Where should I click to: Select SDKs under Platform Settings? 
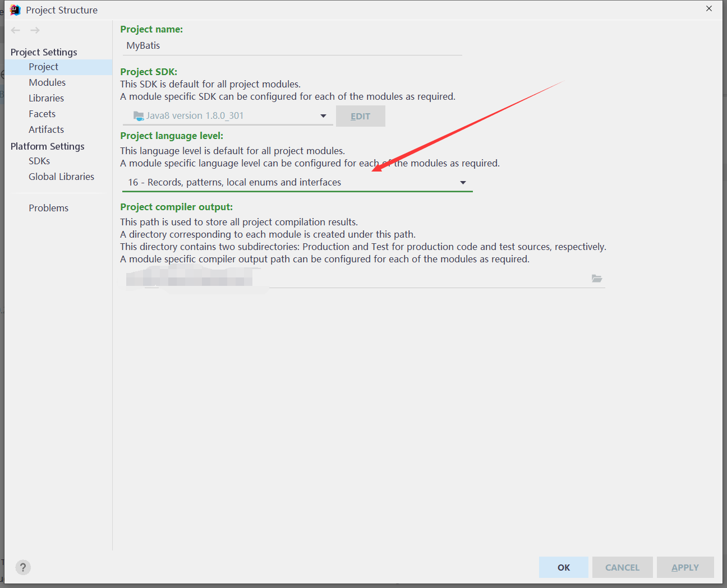pyautogui.click(x=39, y=161)
